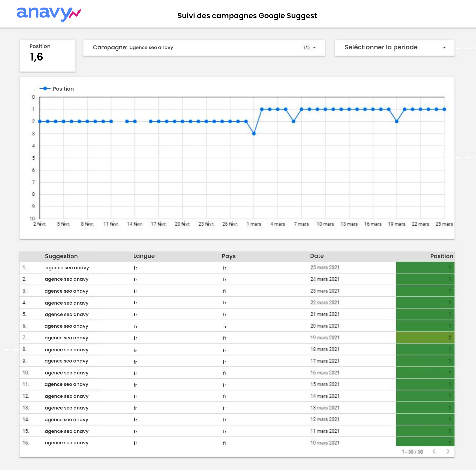The width and height of the screenshot is (476, 470).
Task: Click the 10 mars x-axis label
Action: click(325, 224)
